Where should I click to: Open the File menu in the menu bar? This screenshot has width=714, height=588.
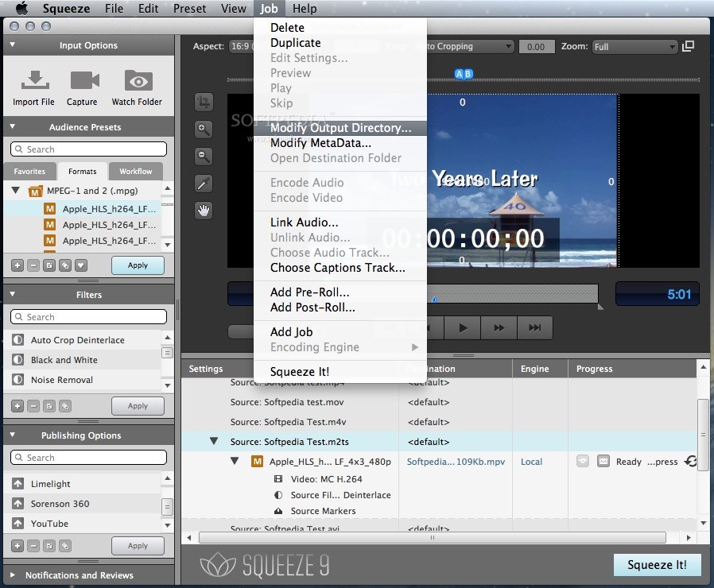tap(114, 9)
